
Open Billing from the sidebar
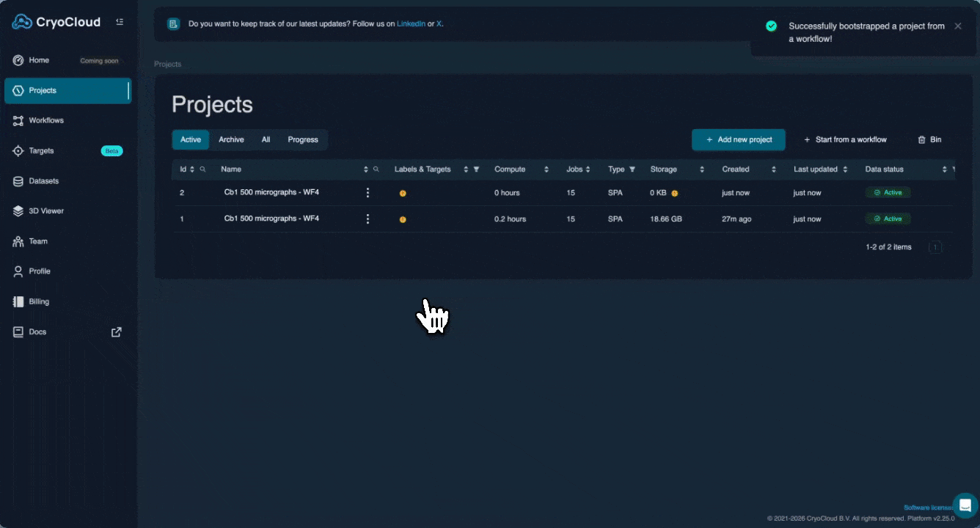pos(39,301)
